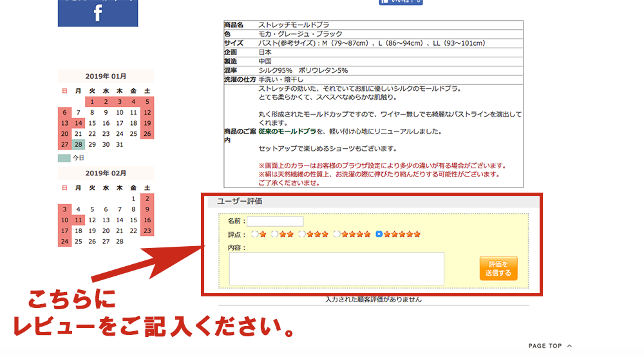This screenshot has height=355, width=644.
Task: Click January 28 in the calendar
Action: tap(78, 144)
